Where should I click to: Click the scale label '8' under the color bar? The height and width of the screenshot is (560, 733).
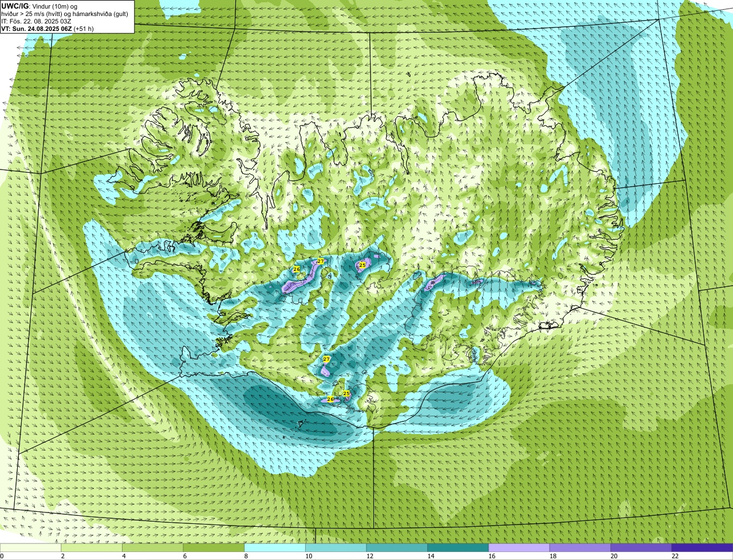point(246,556)
